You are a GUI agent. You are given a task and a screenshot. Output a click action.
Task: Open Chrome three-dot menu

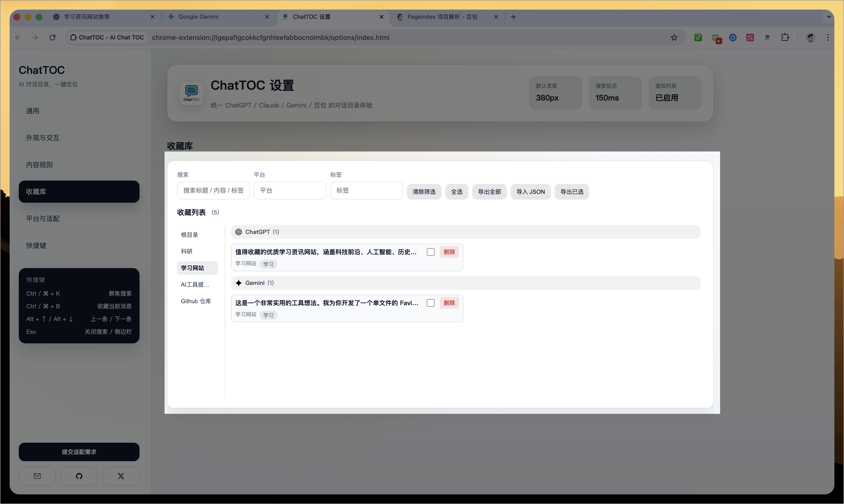828,37
